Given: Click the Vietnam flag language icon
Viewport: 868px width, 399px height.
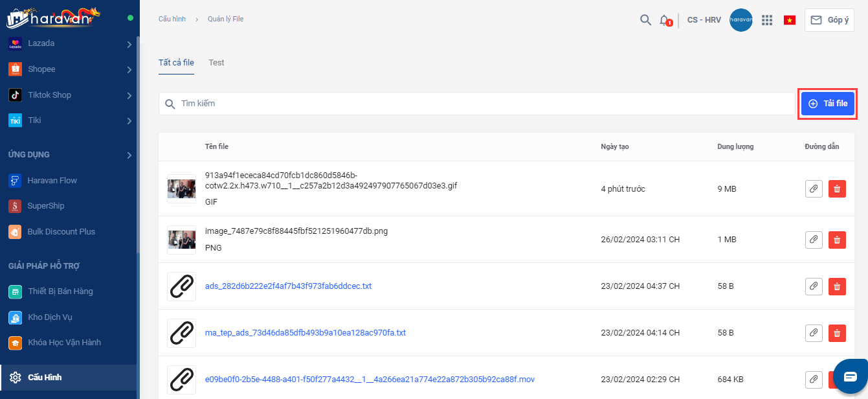Looking at the screenshot, I should (x=789, y=20).
